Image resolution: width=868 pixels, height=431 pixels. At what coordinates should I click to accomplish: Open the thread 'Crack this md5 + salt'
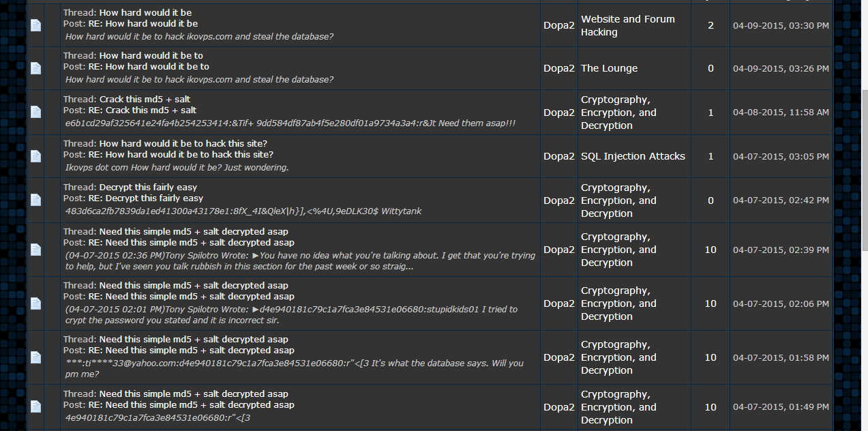tap(145, 100)
